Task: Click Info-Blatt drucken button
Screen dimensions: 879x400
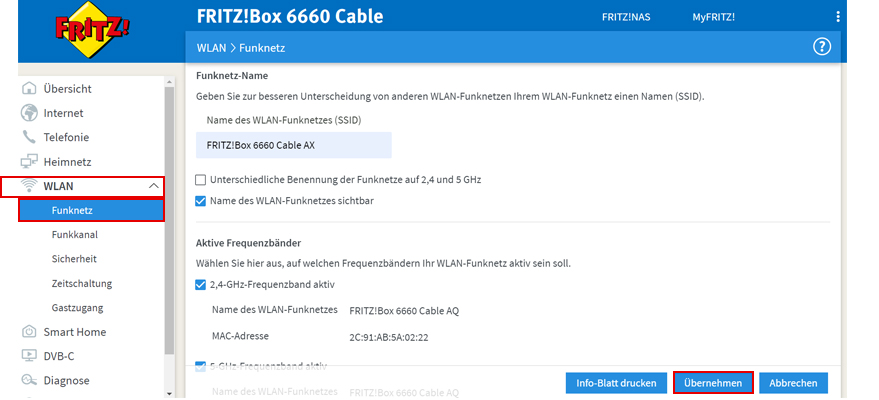Action: pyautogui.click(x=616, y=383)
